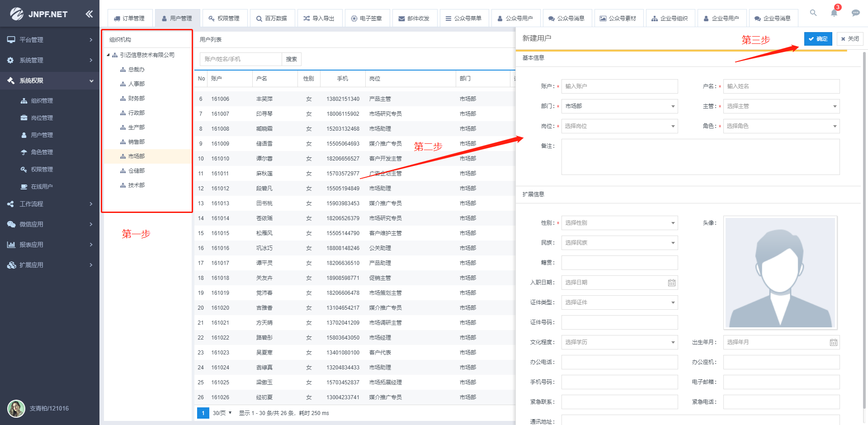Open the 选择民族 dropdown

(x=619, y=243)
